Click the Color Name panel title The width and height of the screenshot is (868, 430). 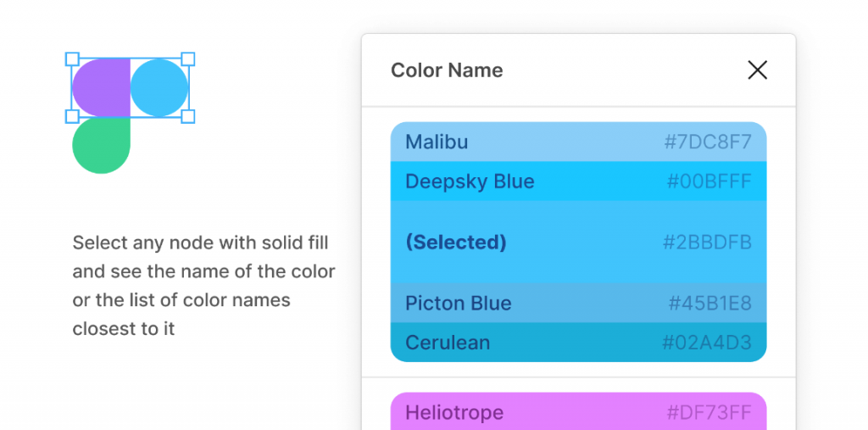pyautogui.click(x=447, y=70)
